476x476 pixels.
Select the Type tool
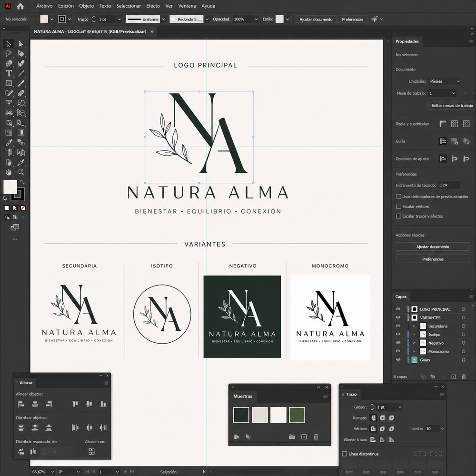pyautogui.click(x=9, y=73)
